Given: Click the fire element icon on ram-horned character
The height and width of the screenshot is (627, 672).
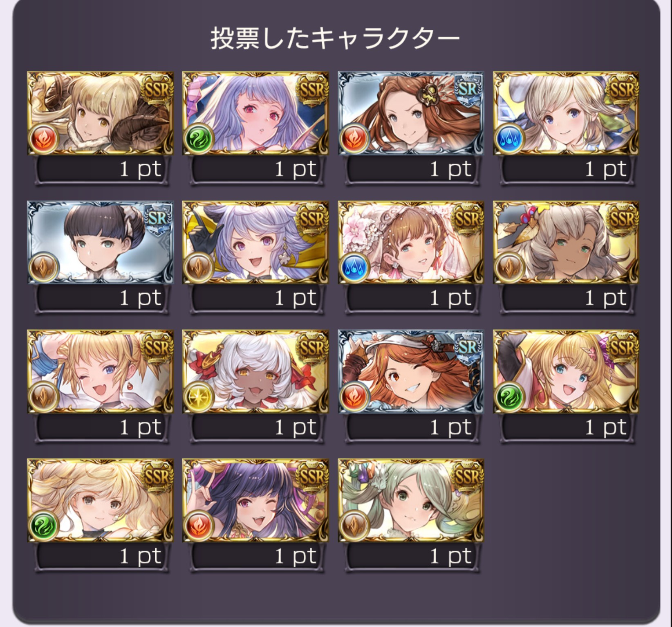Looking at the screenshot, I should tap(44, 139).
